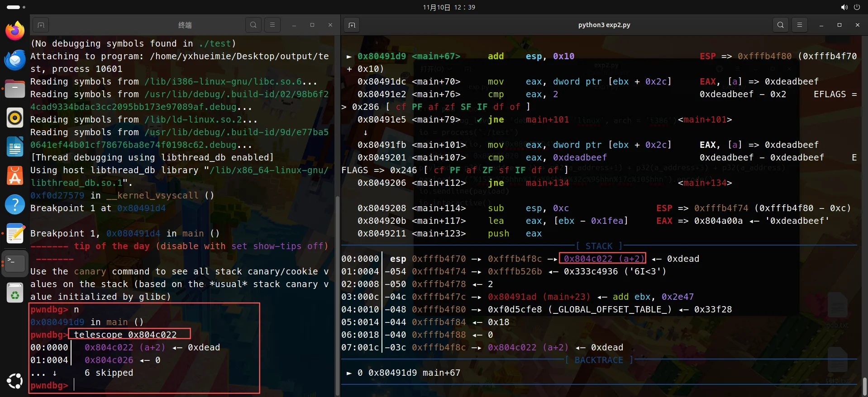Launch LibreOffice Writer from dock

click(15, 147)
